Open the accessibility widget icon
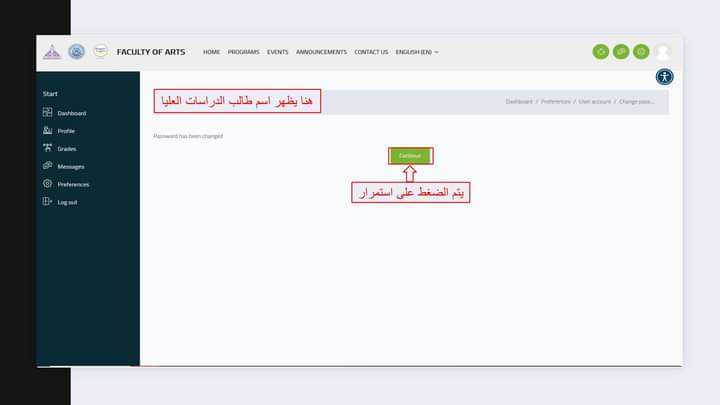The width and height of the screenshot is (720, 405). [x=664, y=77]
